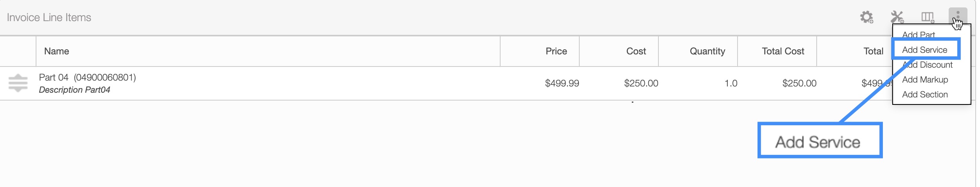Choose Add Markup from the menu
Screen dimensions: 980x187
coord(925,79)
